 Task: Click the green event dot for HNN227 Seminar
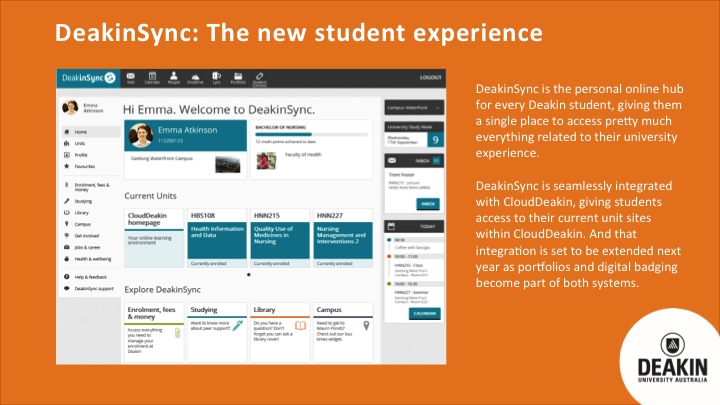click(389, 284)
